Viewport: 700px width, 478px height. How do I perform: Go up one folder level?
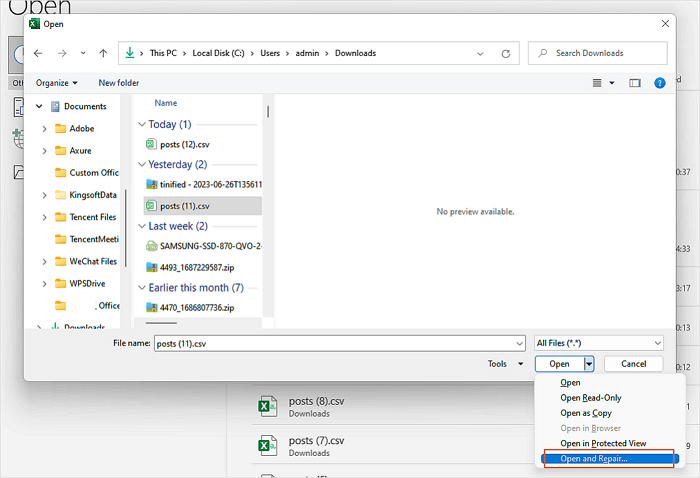click(x=103, y=54)
